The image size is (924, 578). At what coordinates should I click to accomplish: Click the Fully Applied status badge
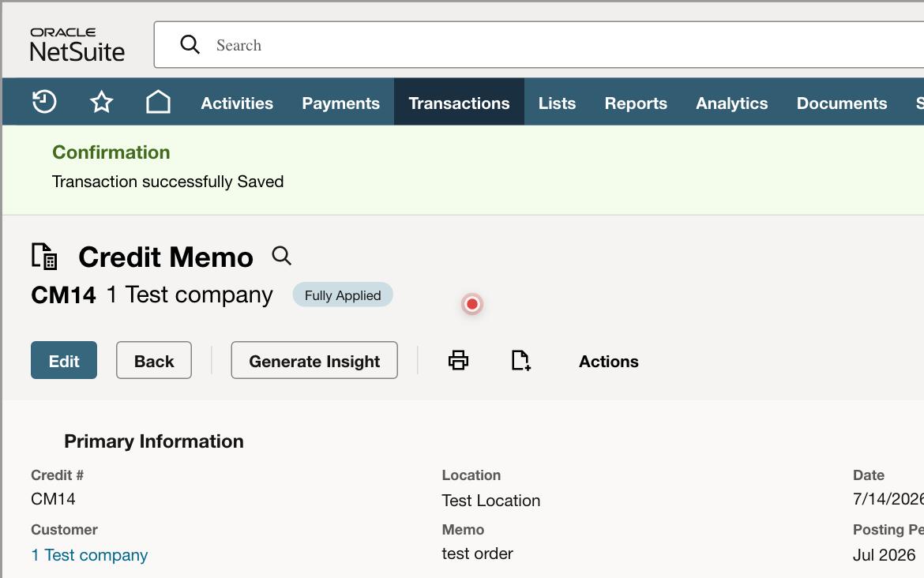click(x=343, y=295)
